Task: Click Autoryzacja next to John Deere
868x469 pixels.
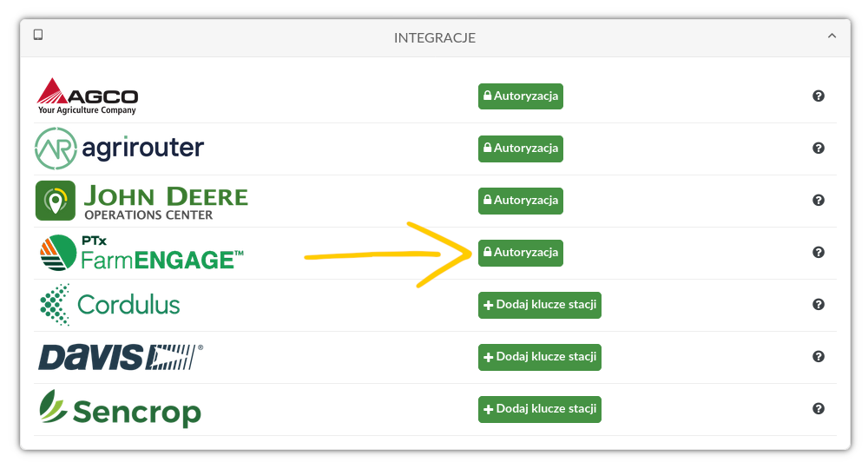Action: [x=520, y=201]
